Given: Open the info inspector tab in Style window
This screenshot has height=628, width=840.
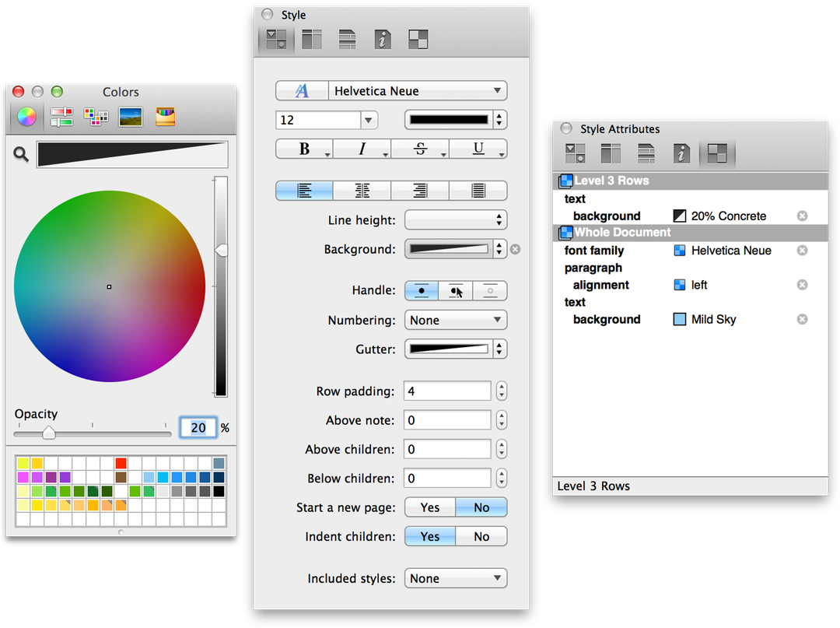Looking at the screenshot, I should tap(383, 39).
